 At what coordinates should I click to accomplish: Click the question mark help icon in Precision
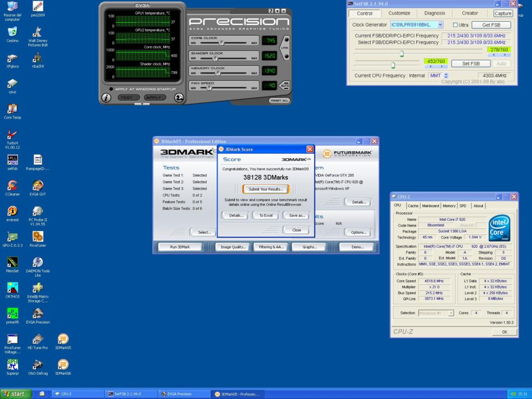[270, 11]
